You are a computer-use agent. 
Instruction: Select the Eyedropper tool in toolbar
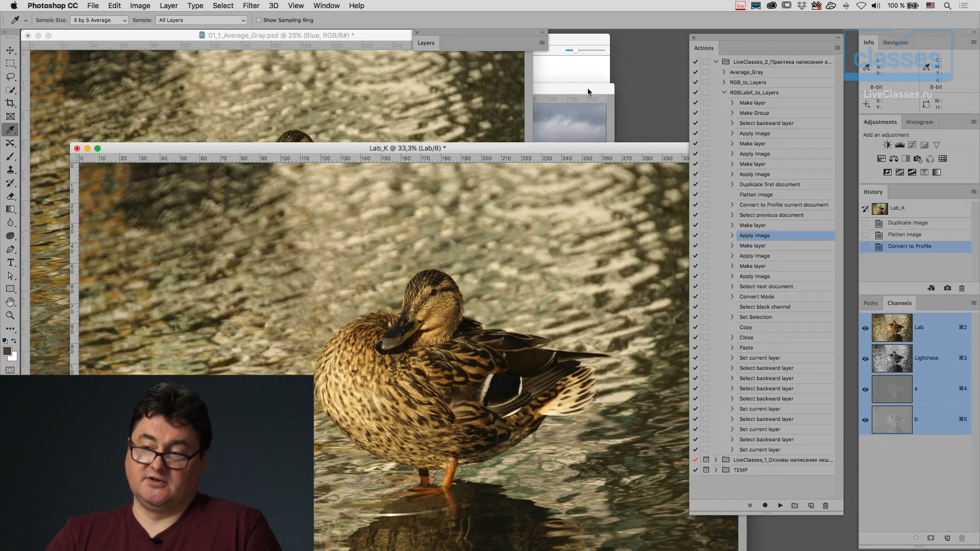[x=10, y=130]
